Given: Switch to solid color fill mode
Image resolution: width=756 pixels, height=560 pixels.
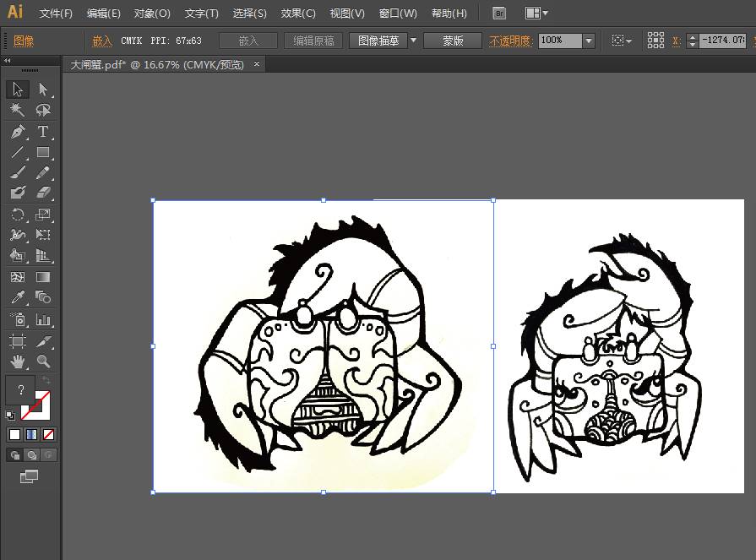Looking at the screenshot, I should click(x=15, y=435).
